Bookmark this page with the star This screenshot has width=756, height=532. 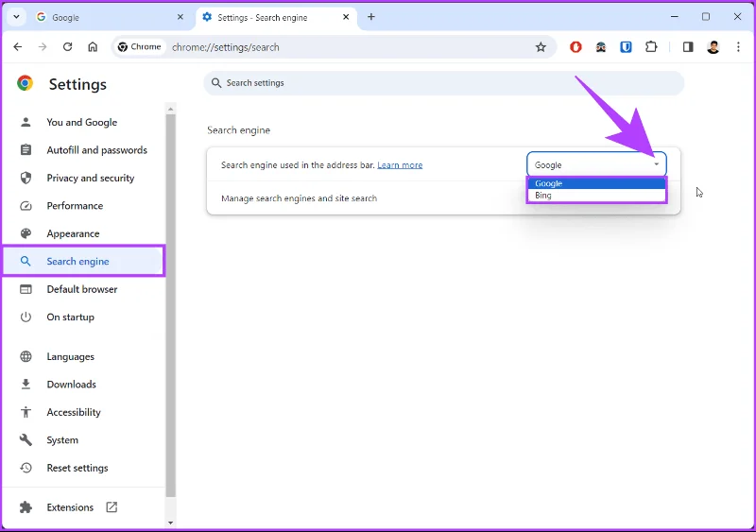pos(541,47)
